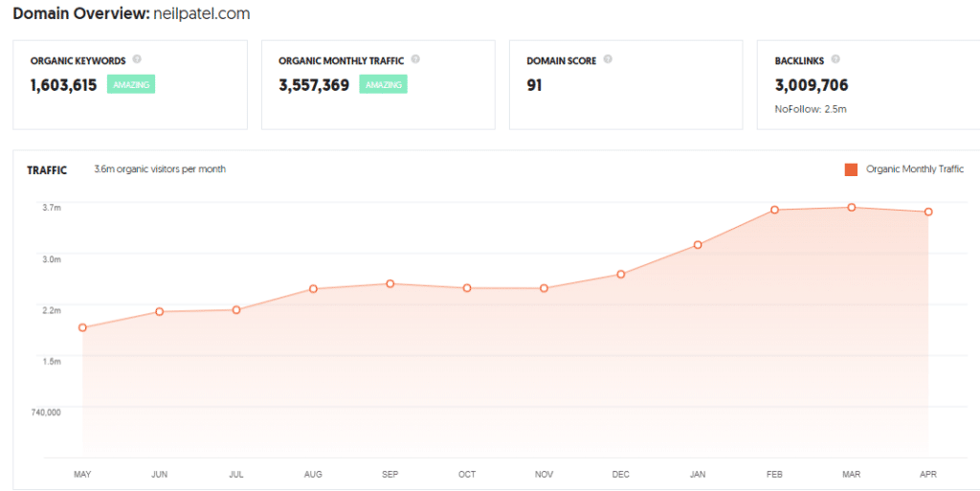Viewport: 980px width, 491px height.
Task: Click the AUG x-axis label
Action: pyautogui.click(x=313, y=475)
